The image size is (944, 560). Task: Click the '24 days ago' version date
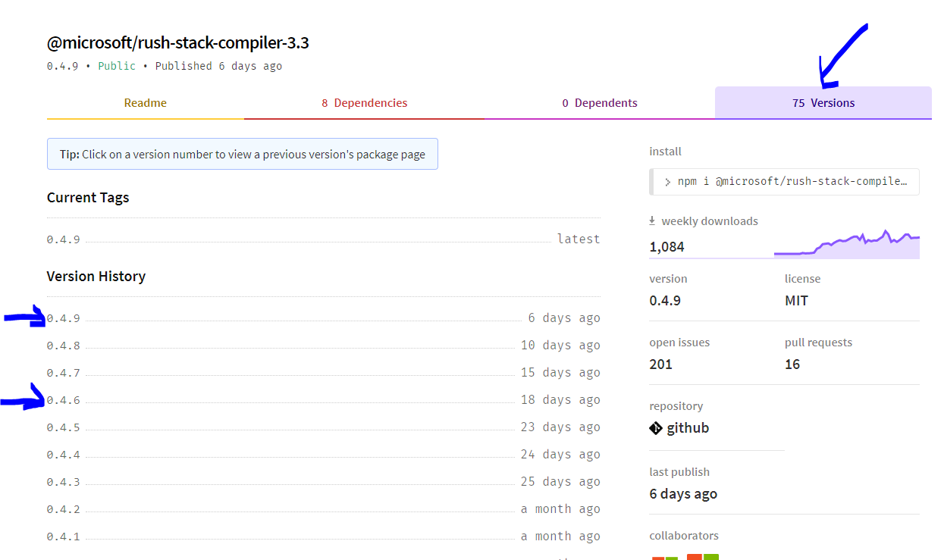coord(560,455)
